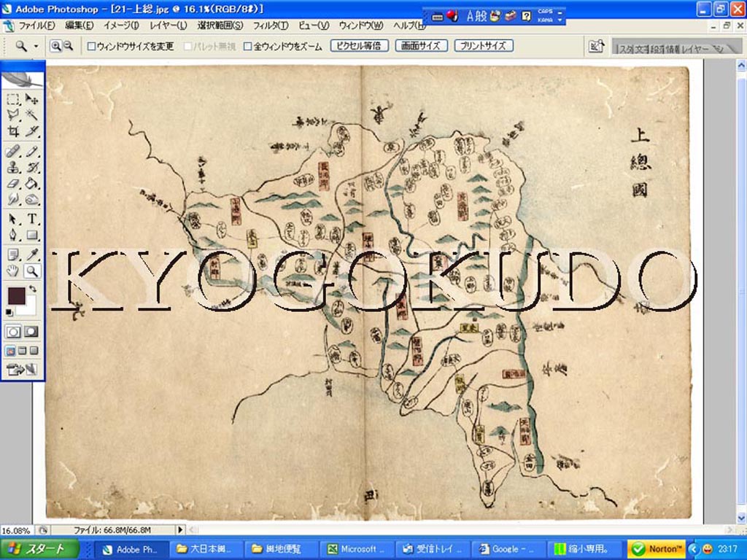Open the File Browser icon
747x560 pixels.
pos(596,46)
